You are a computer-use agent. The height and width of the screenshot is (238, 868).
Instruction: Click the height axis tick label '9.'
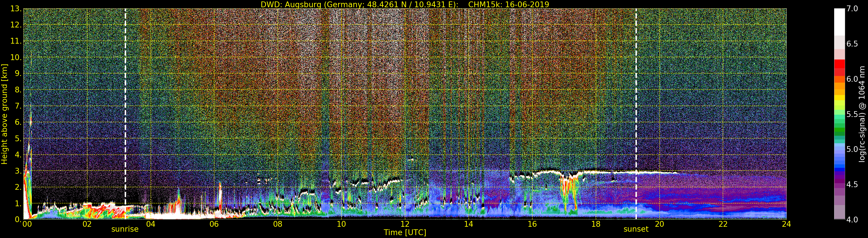(18, 73)
